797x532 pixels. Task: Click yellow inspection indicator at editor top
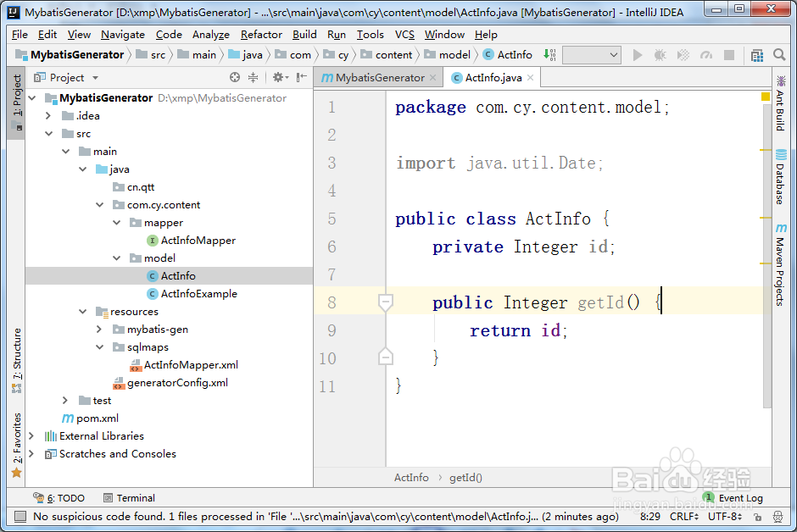point(766,97)
